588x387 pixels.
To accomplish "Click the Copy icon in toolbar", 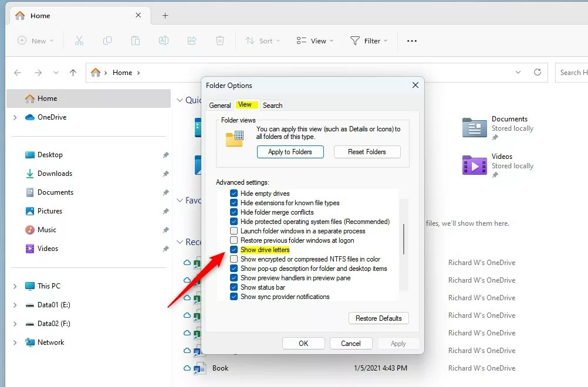I will [x=107, y=40].
